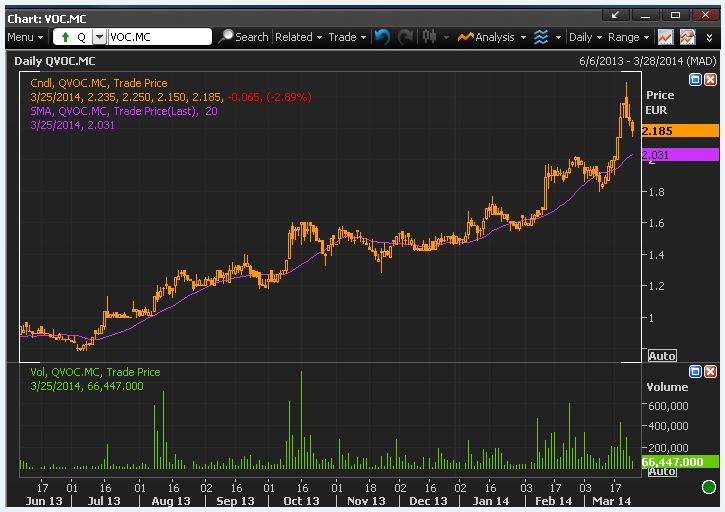
Task: Click the VOC.MC symbol input field
Action: point(159,37)
